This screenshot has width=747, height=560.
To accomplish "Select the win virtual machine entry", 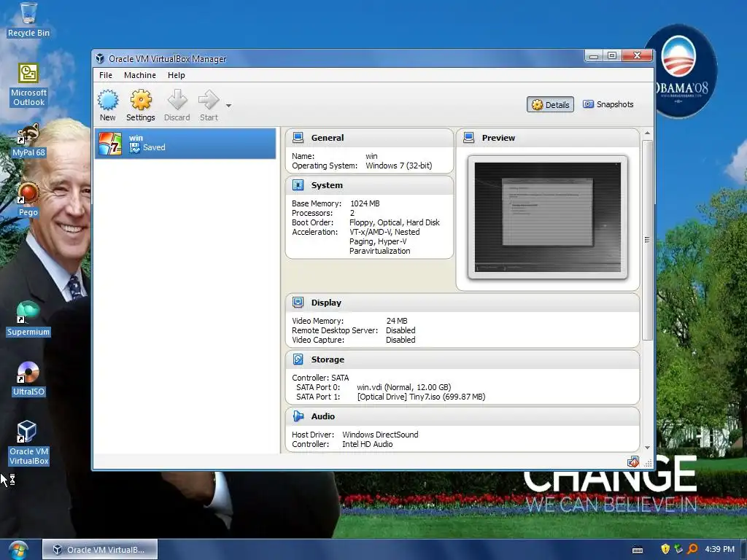I will pos(185,143).
